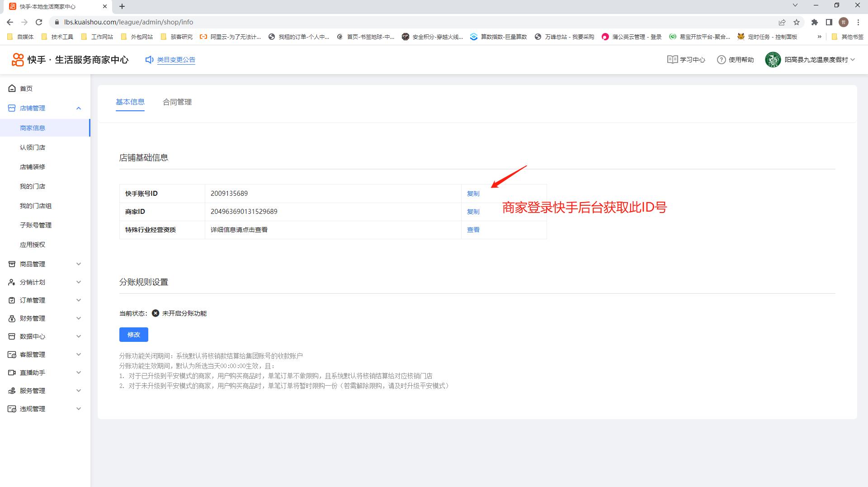Click the 首页 home icon in sidebar
Image resolution: width=868 pixels, height=487 pixels.
[12, 89]
